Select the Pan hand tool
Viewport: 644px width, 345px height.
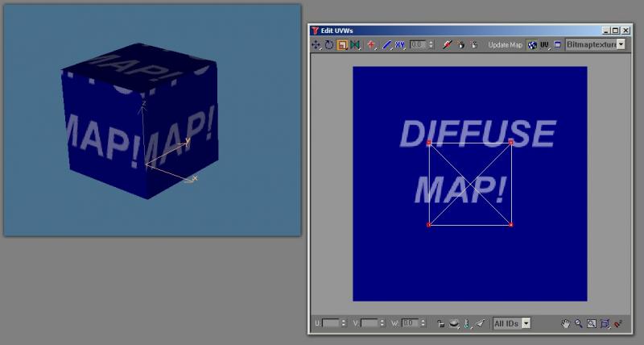[566, 323]
